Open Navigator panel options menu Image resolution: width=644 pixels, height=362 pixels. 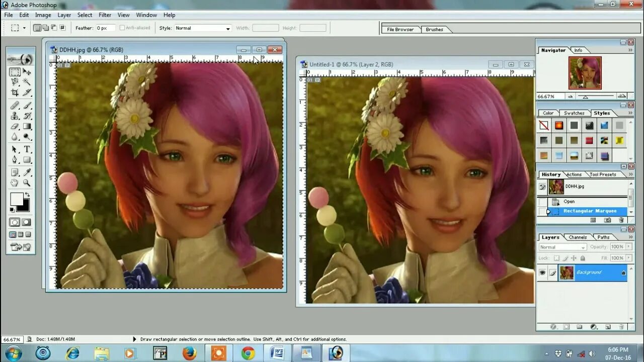(630, 50)
